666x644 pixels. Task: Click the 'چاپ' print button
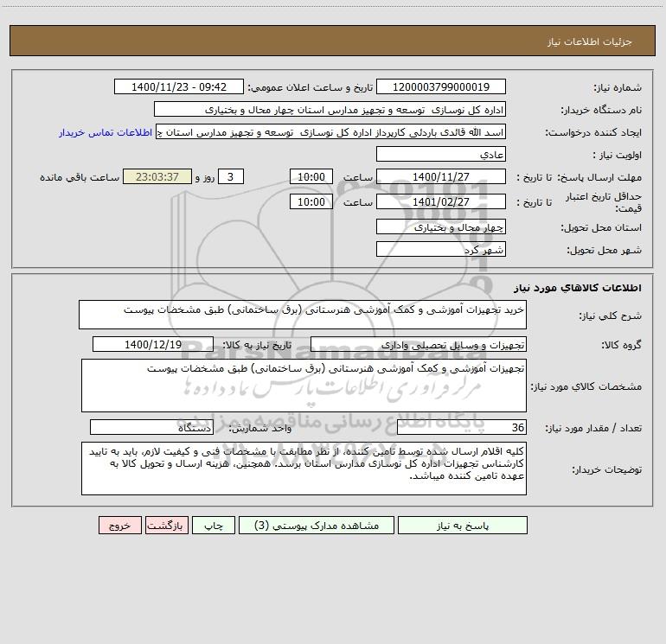point(214,526)
